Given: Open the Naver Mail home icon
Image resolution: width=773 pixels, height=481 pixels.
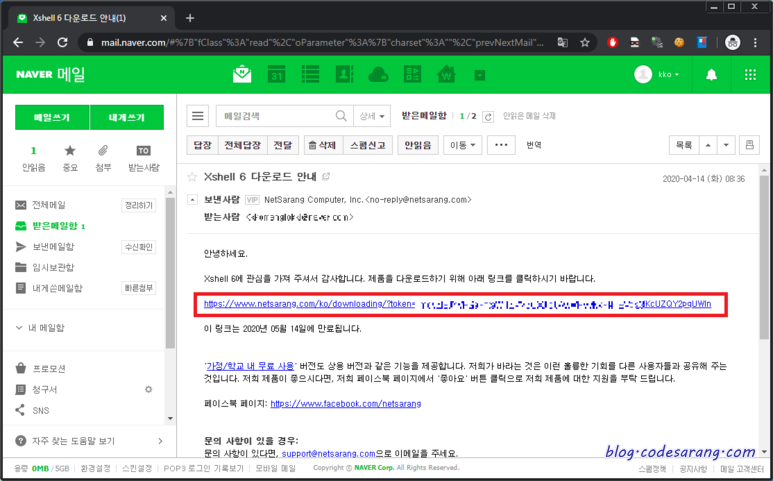Looking at the screenshot, I should click(x=242, y=74).
